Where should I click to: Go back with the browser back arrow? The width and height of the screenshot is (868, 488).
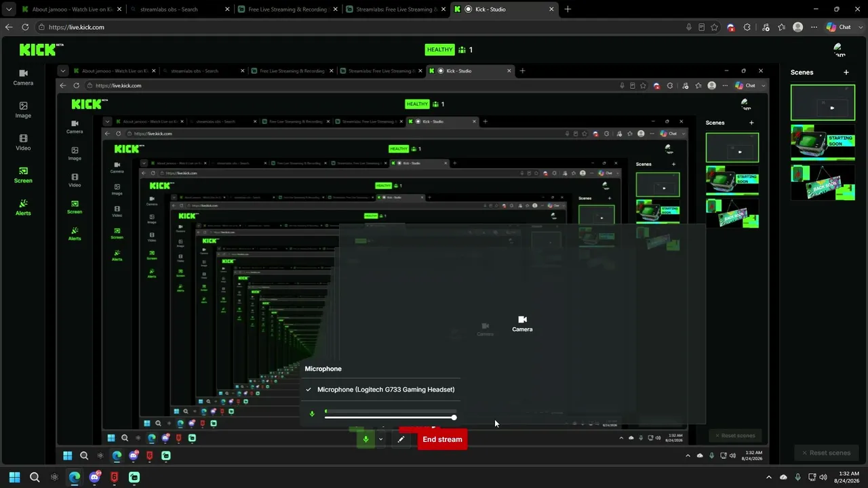click(x=9, y=27)
